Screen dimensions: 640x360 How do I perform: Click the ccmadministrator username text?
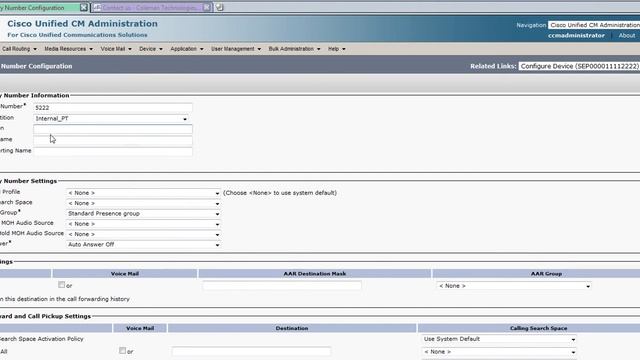[576, 36]
